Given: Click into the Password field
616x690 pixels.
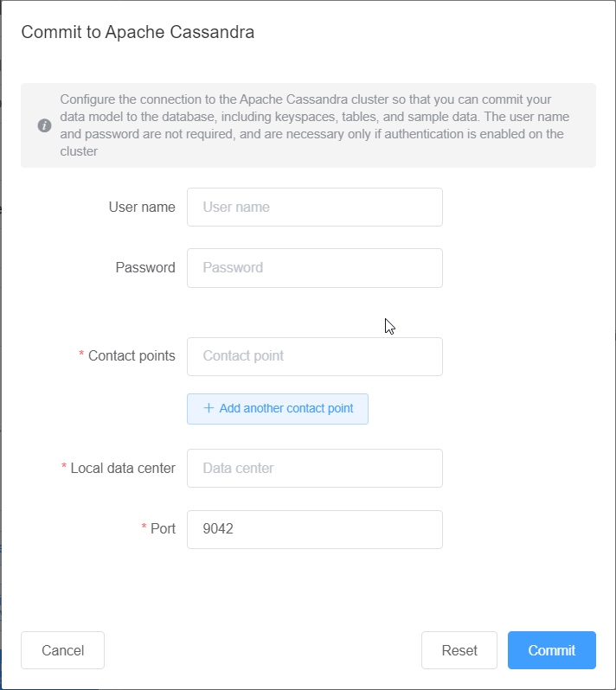Looking at the screenshot, I should (314, 268).
